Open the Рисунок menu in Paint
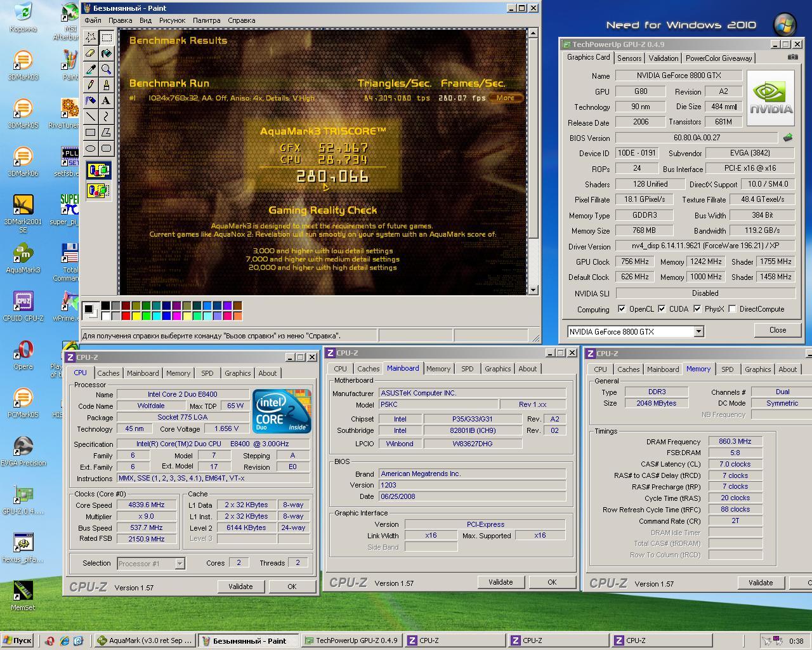The height and width of the screenshot is (650, 812). point(173,20)
